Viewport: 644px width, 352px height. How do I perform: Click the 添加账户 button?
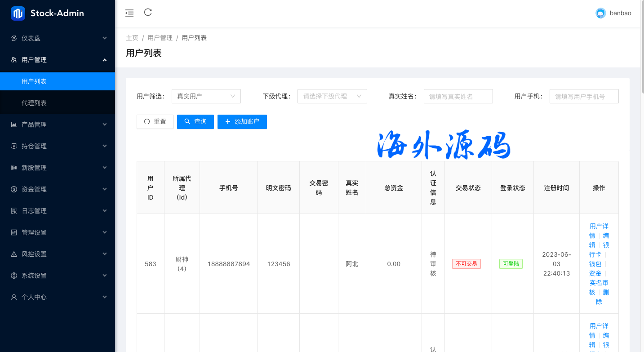pyautogui.click(x=242, y=122)
